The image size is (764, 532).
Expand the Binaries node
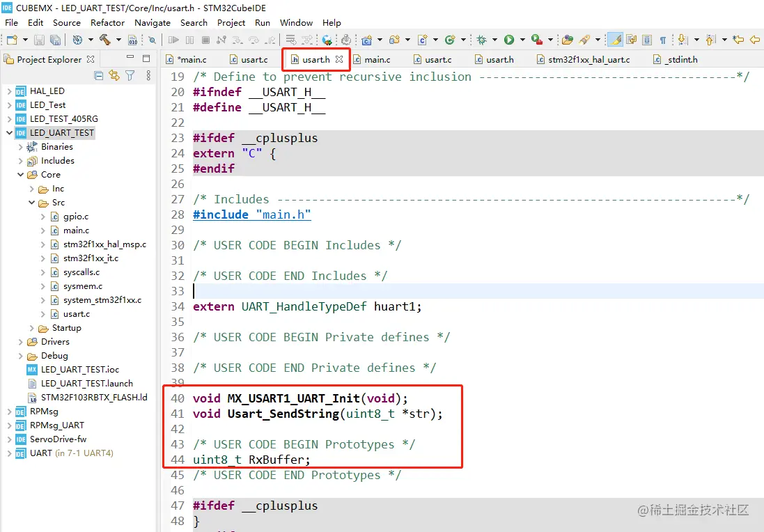pos(20,147)
